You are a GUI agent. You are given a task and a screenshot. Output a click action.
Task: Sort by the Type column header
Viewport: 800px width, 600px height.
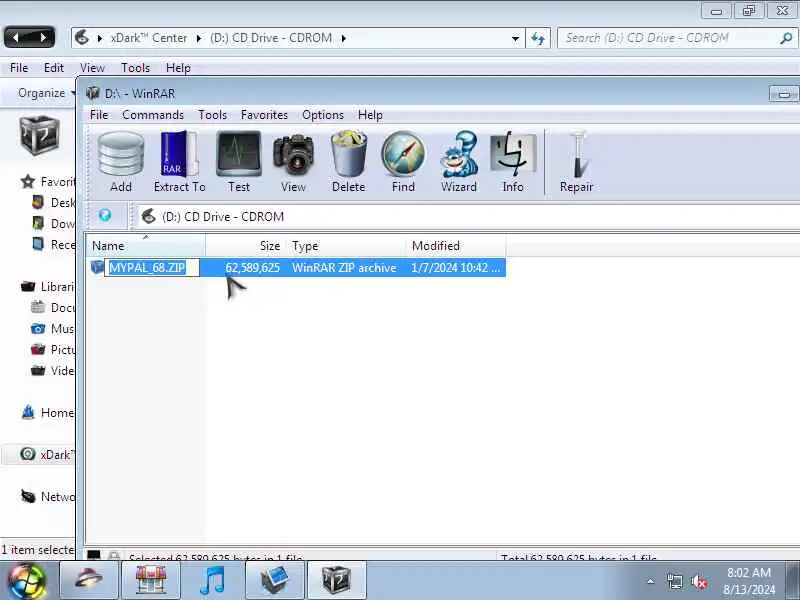[346, 246]
